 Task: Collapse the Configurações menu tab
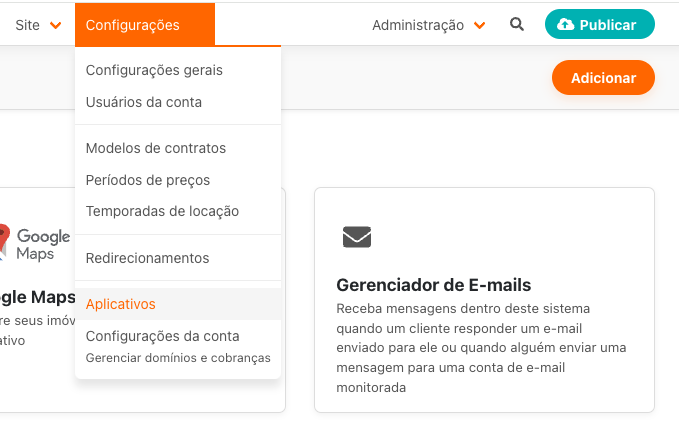[x=144, y=25]
